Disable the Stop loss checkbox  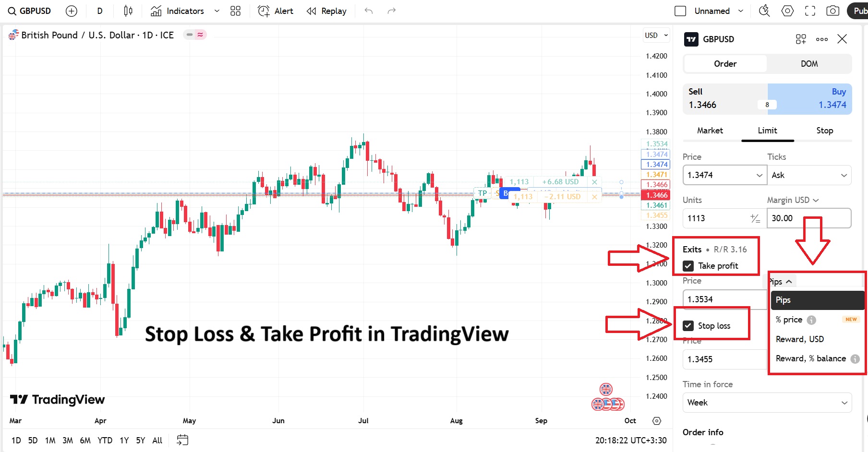click(689, 325)
